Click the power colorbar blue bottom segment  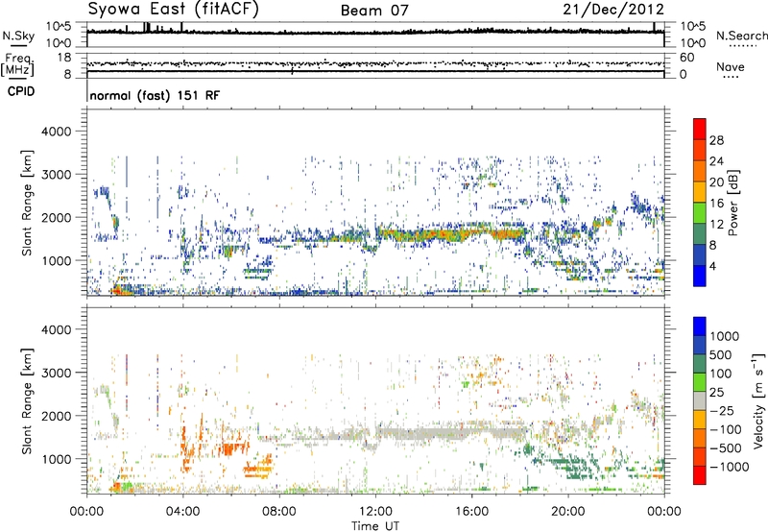tap(700, 276)
